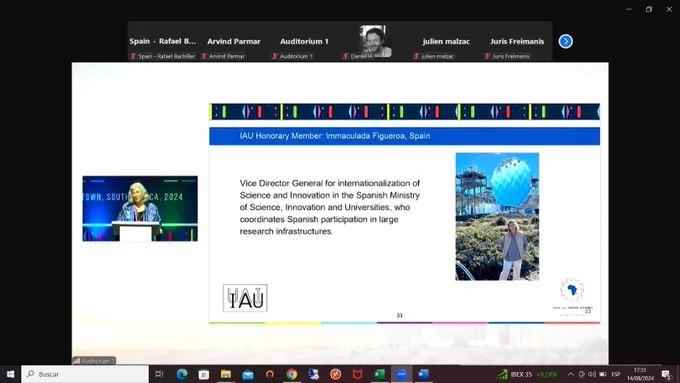Click the speaker video in the slide
Image resolution: width=680 pixels, height=383 pixels.
(140, 209)
